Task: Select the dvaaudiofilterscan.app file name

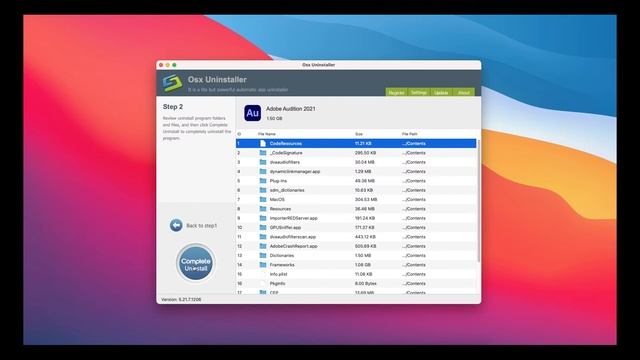Action: (x=293, y=237)
